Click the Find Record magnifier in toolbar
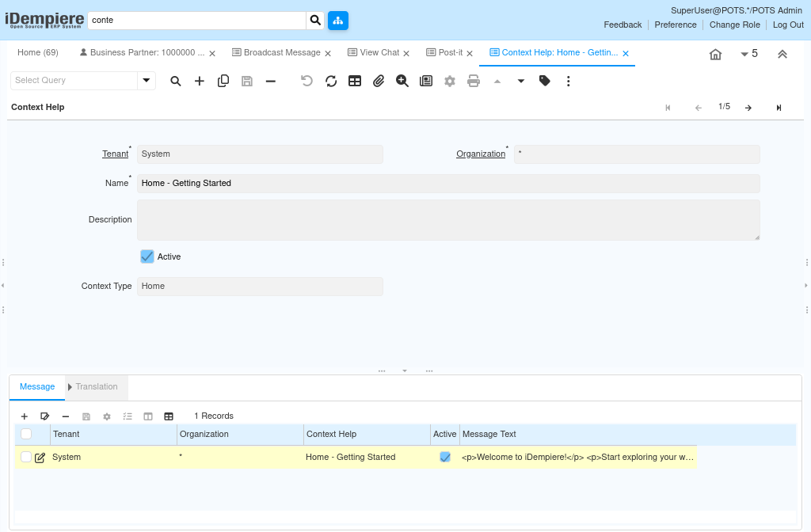 point(175,81)
